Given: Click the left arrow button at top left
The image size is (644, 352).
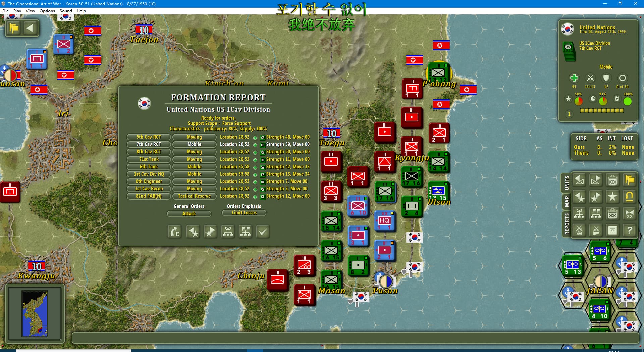Looking at the screenshot, I should coord(30,28).
